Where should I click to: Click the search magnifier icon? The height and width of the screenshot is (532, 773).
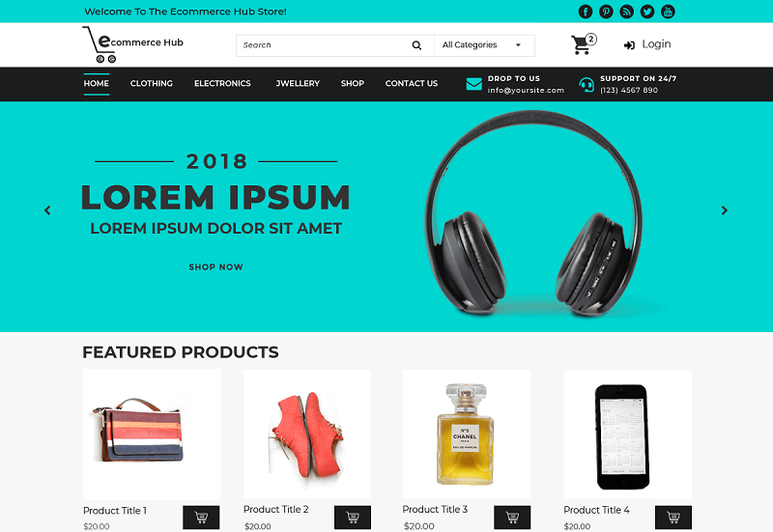pyautogui.click(x=416, y=45)
